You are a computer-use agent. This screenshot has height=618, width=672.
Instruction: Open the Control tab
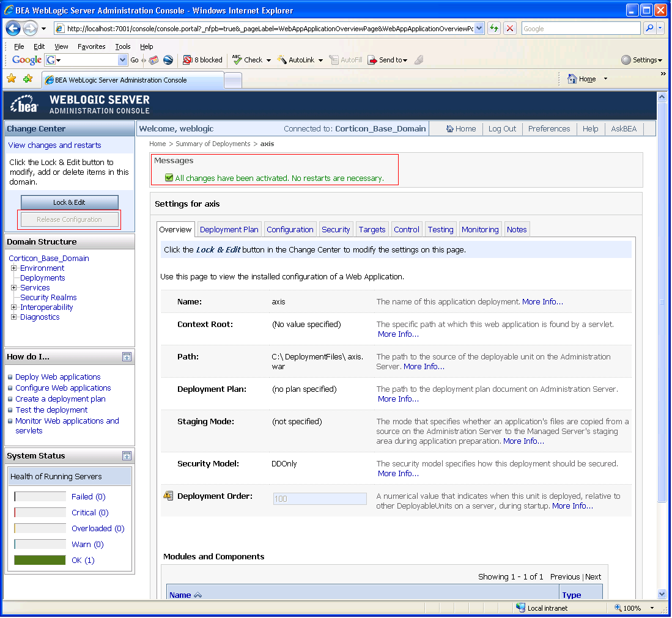(x=406, y=230)
